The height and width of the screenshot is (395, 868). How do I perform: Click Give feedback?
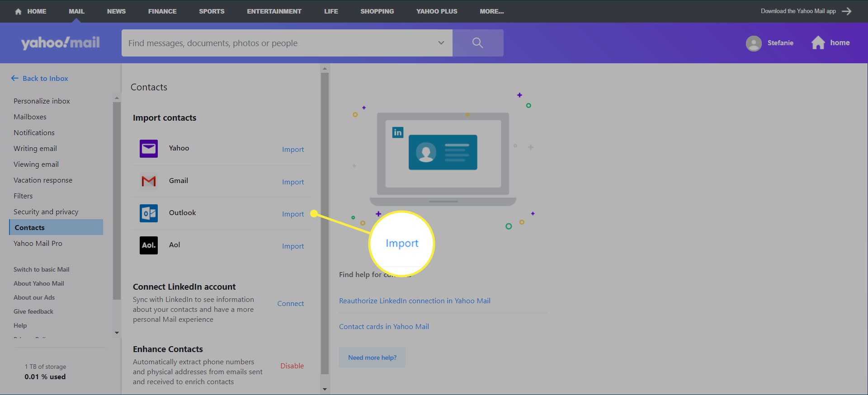tap(33, 312)
